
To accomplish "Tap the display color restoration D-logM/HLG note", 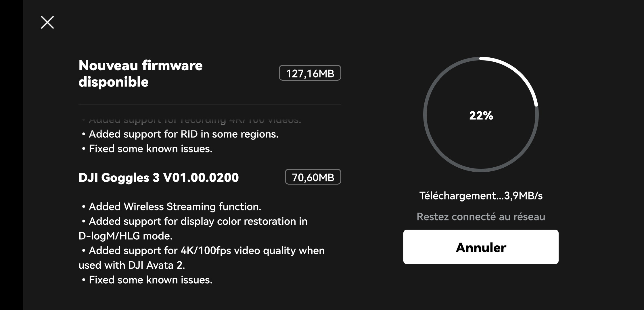I will 193,228.
